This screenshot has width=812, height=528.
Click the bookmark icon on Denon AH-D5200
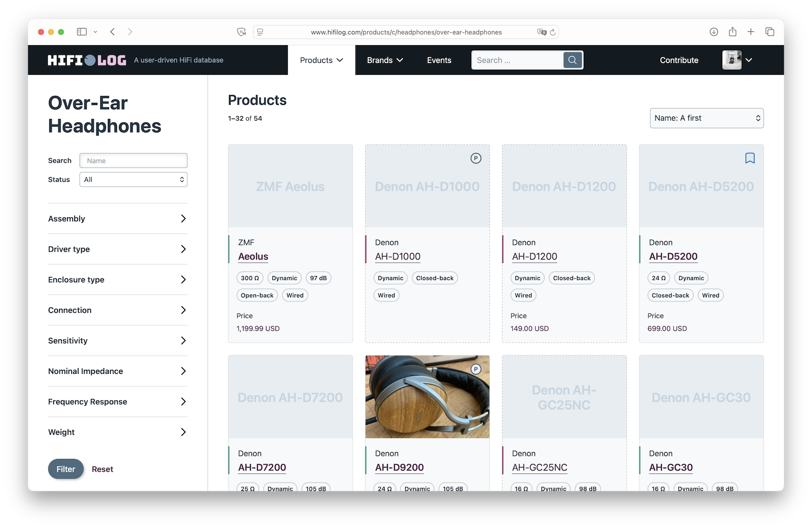750,158
